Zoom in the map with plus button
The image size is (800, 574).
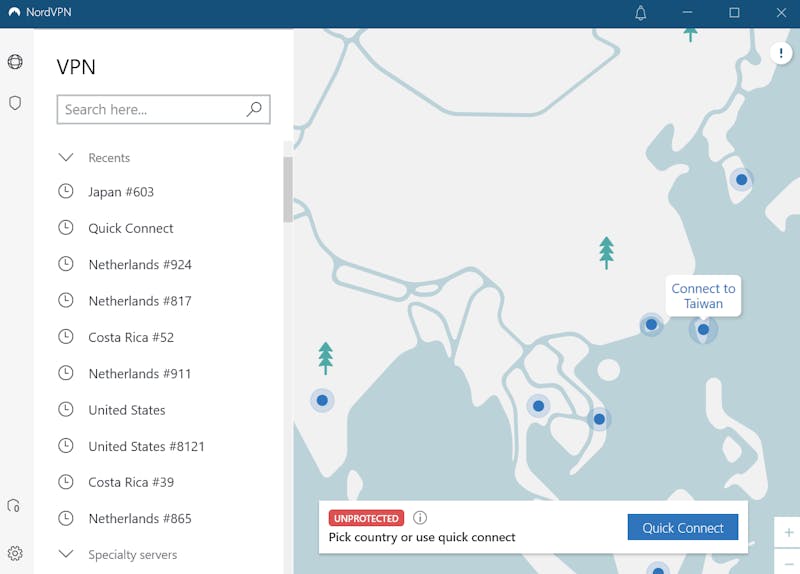click(x=788, y=533)
